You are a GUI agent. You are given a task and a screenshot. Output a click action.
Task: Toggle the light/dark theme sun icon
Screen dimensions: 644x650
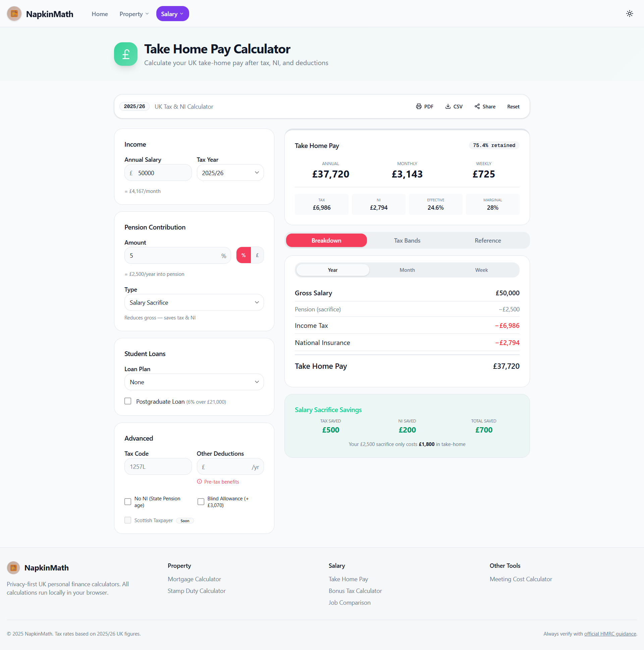[629, 13]
